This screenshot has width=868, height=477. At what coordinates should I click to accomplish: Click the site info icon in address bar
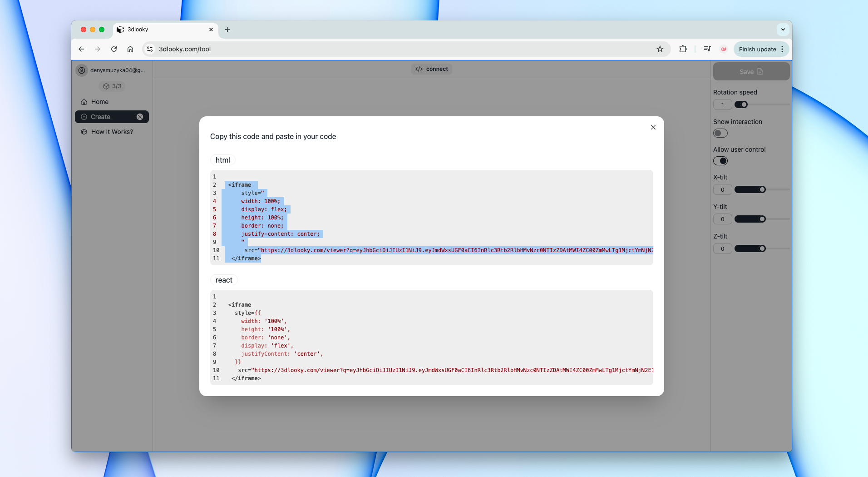(x=150, y=49)
